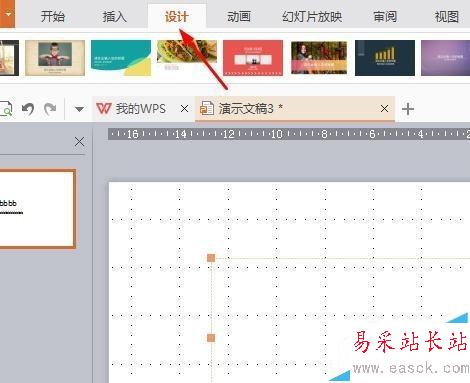Redo the last undone action
Screen dimensions: 470x383
(50, 109)
